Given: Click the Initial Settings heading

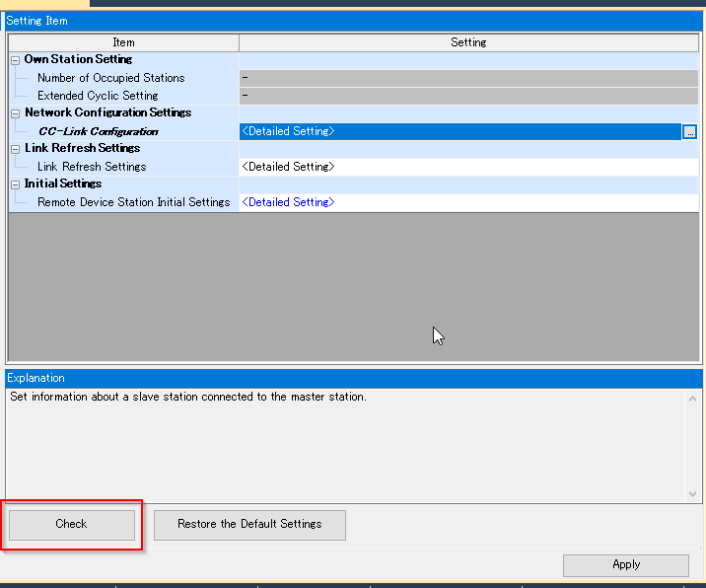Looking at the screenshot, I should [63, 184].
